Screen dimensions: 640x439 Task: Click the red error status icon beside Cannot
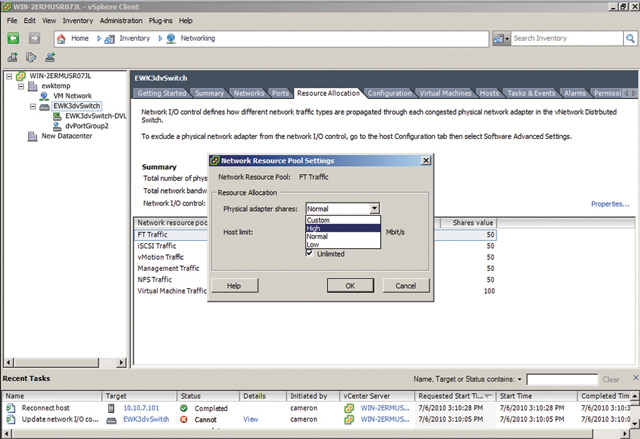[184, 419]
